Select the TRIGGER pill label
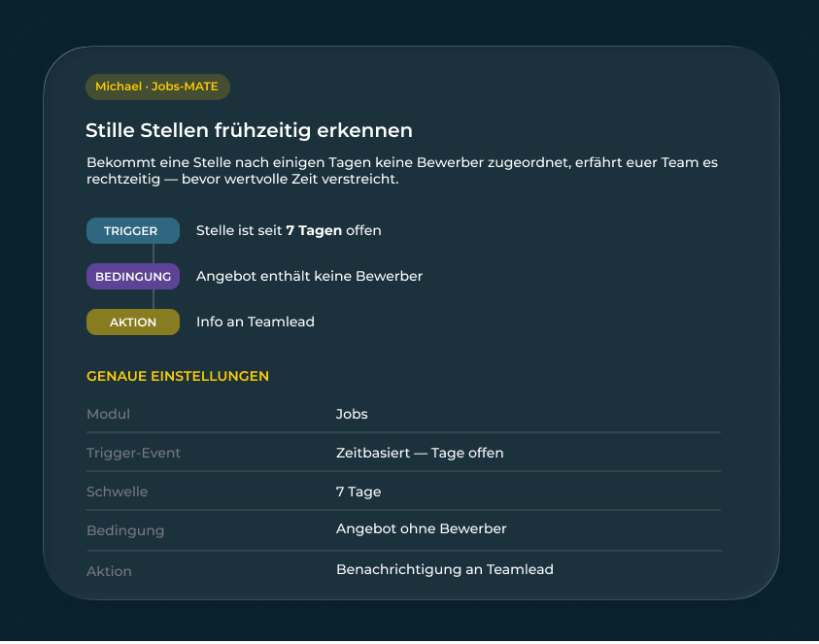 133,231
